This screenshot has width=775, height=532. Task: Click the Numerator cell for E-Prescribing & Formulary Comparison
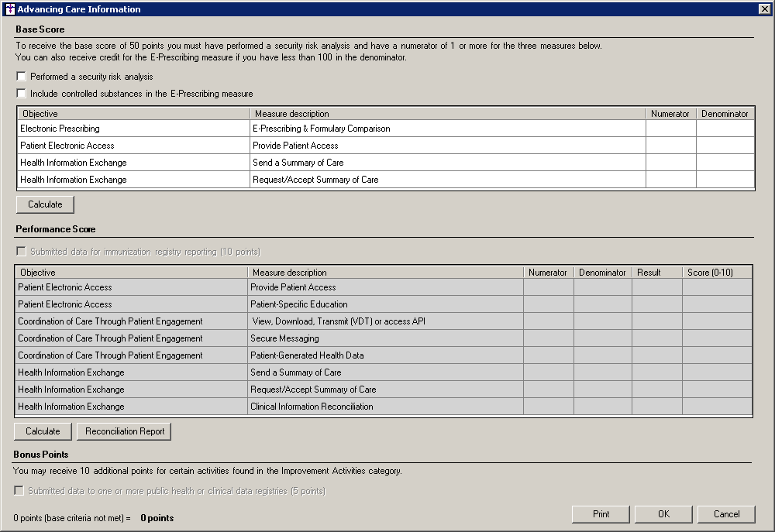click(x=670, y=129)
